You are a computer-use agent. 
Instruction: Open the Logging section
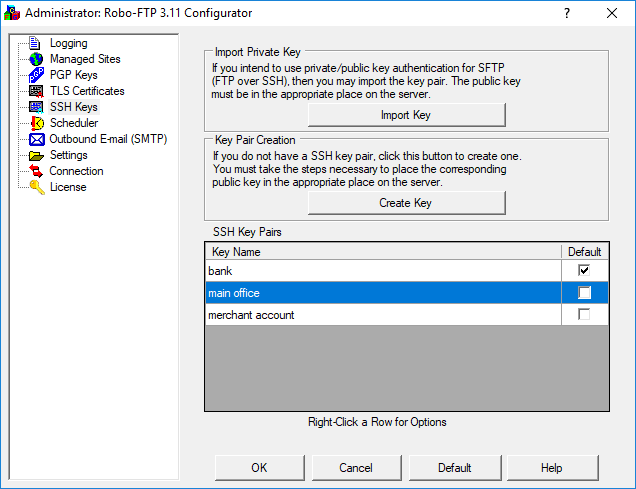[x=69, y=43]
